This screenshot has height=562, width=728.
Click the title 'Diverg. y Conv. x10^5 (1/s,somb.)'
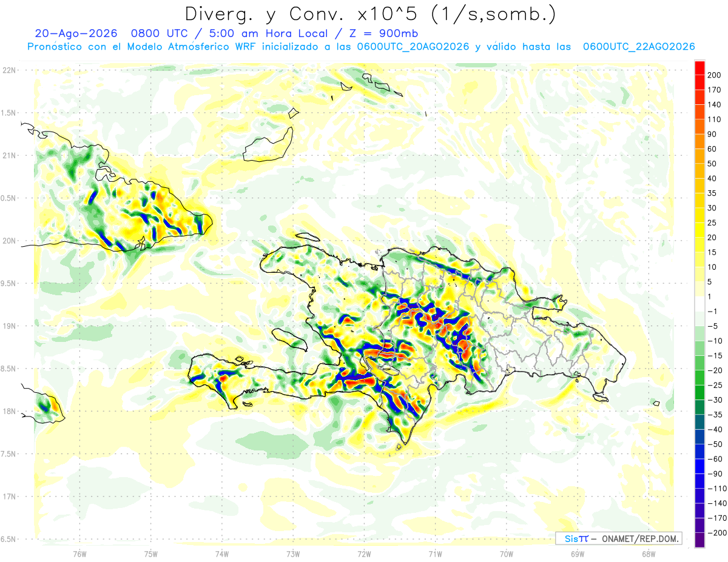[370, 13]
